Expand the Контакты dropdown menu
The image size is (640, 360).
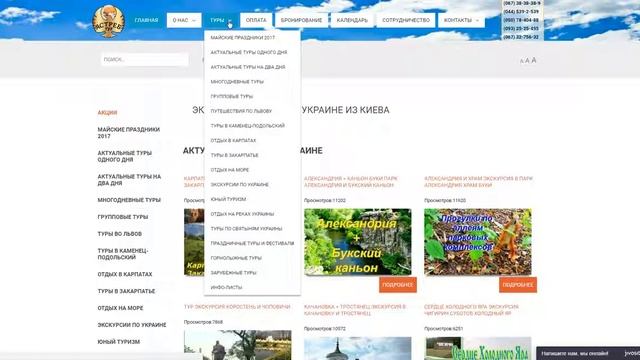(461, 20)
